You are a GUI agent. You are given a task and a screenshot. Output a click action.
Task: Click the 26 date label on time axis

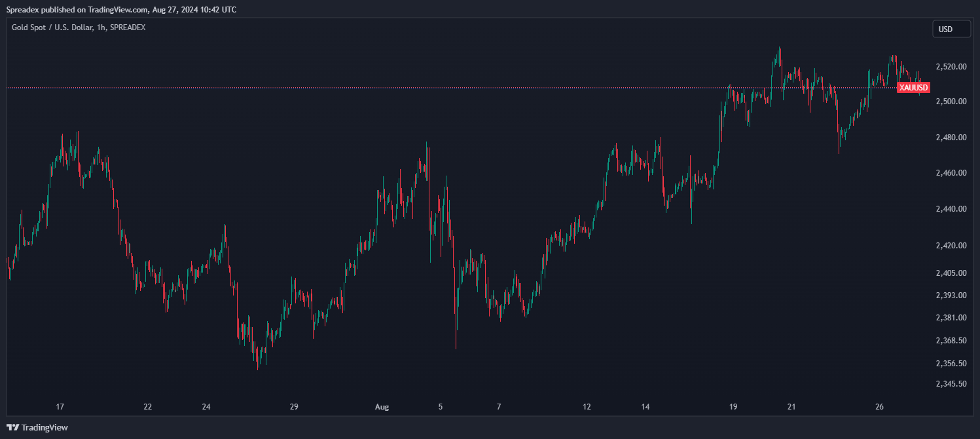[x=879, y=407]
